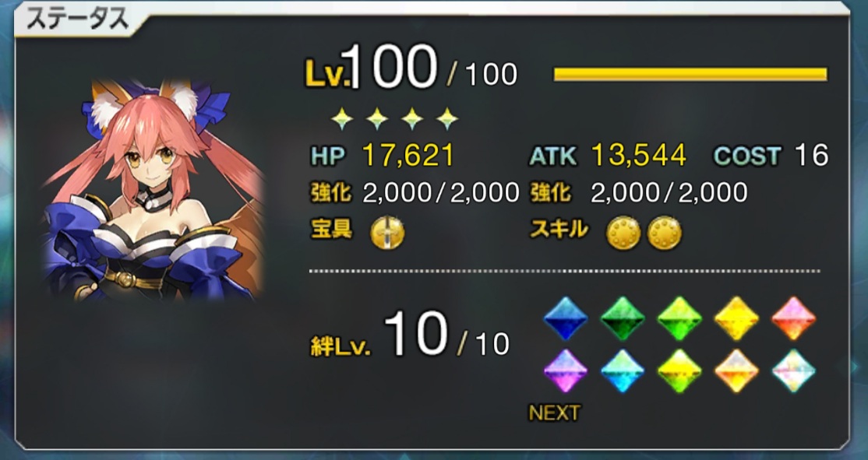Viewport: 868px width, 460px height.
Task: Click the second gold skill coin
Action: (665, 233)
